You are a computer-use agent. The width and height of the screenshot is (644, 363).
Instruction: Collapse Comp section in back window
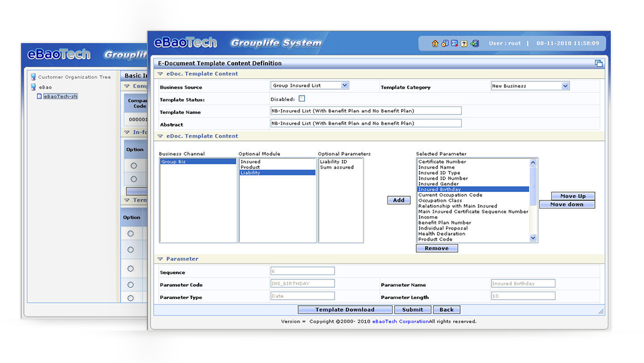click(127, 86)
